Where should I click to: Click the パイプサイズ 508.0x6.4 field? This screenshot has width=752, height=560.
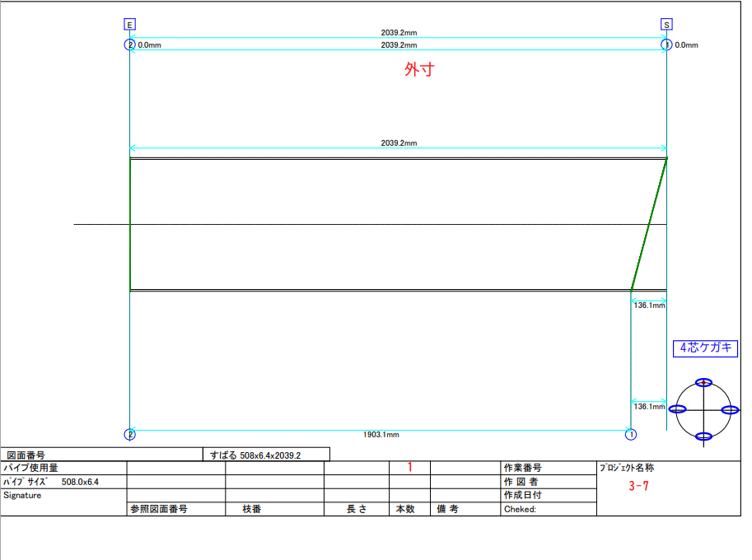63,482
